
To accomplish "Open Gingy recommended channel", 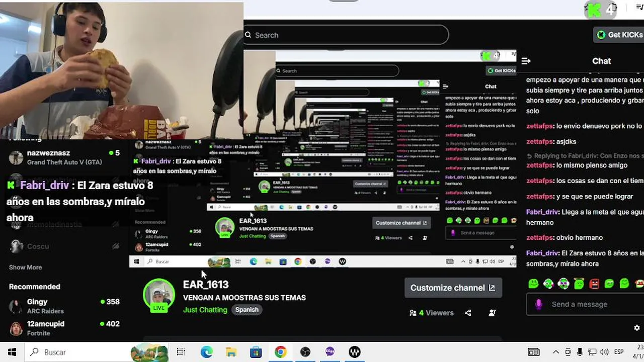I will coord(64,306).
